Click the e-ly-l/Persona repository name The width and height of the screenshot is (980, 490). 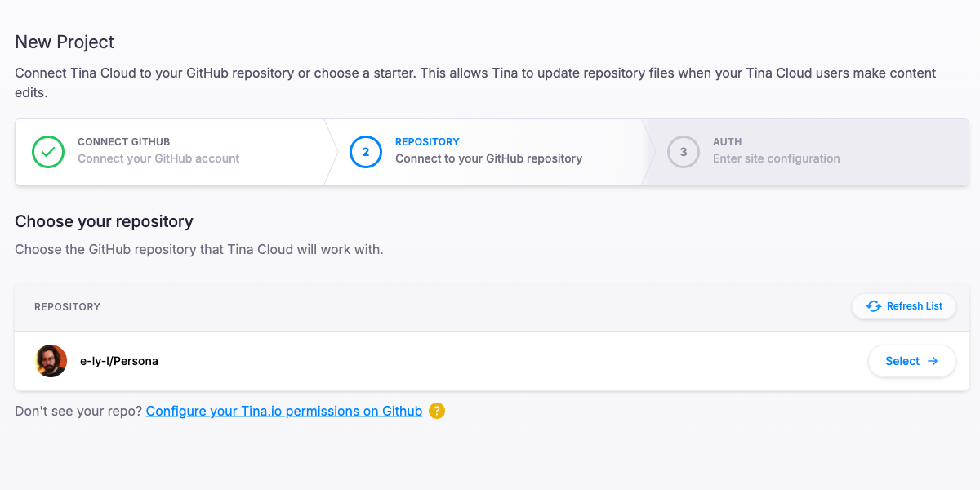click(x=119, y=361)
